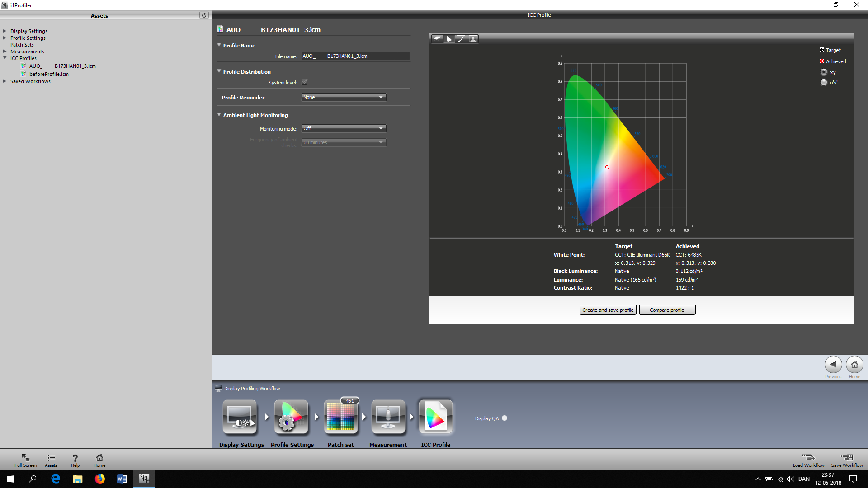Click the Create and save profile button
This screenshot has width=868, height=488.
[608, 310]
